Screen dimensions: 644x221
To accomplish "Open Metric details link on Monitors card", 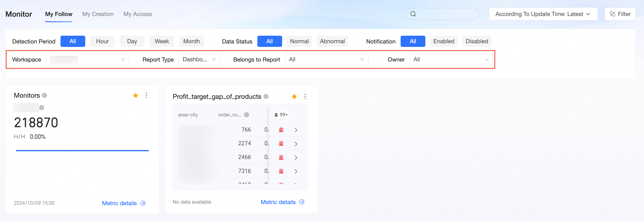I will 119,203.
